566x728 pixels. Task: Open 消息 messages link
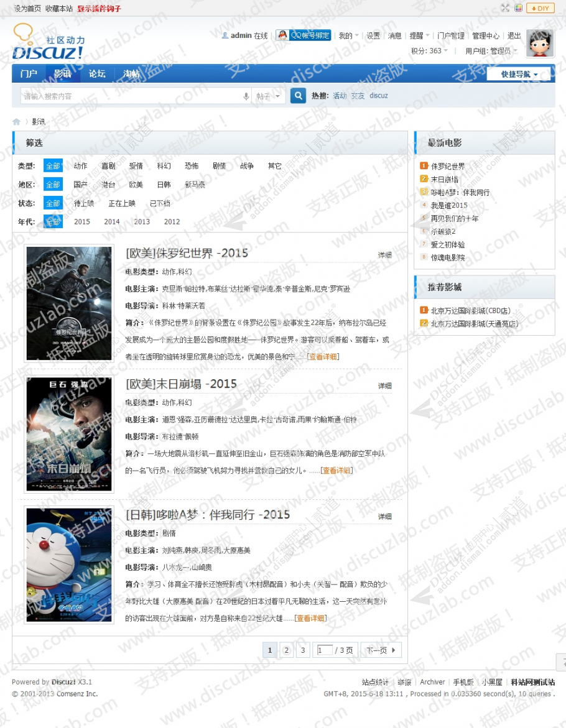395,36
